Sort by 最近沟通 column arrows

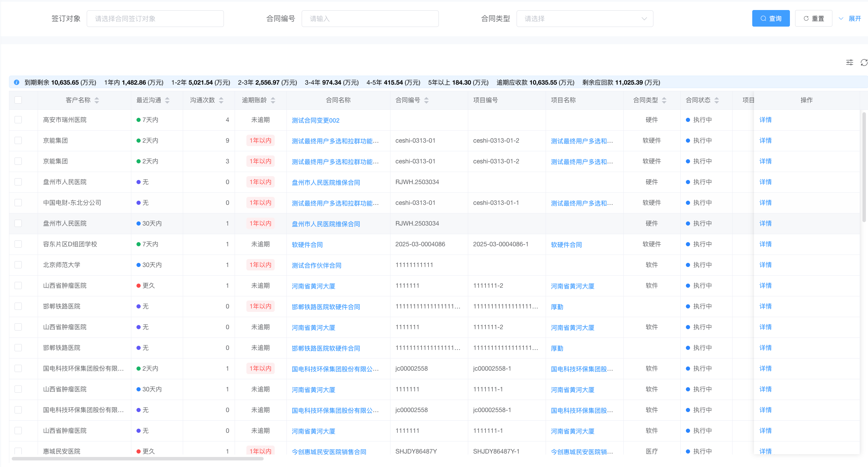coord(167,100)
